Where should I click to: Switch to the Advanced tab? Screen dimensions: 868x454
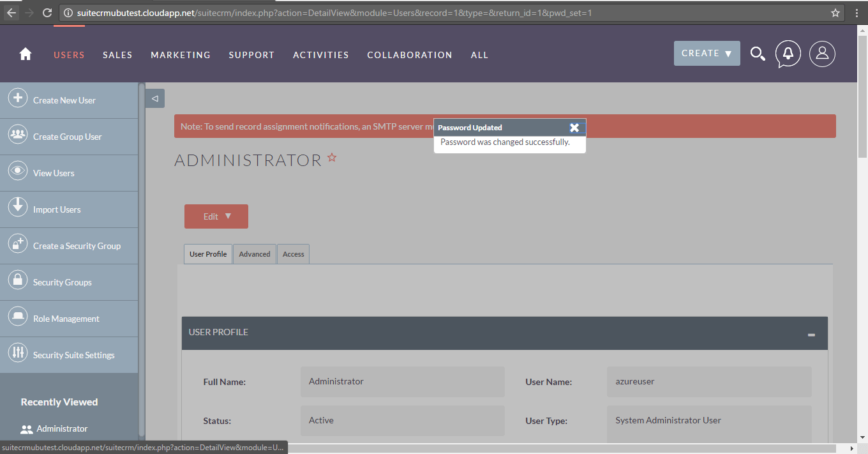(x=255, y=254)
